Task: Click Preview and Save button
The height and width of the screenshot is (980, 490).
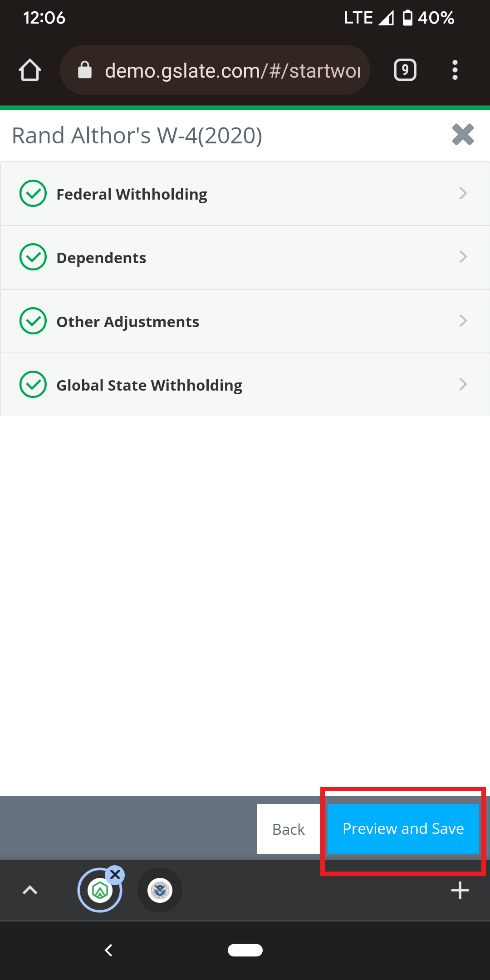Action: click(x=403, y=828)
